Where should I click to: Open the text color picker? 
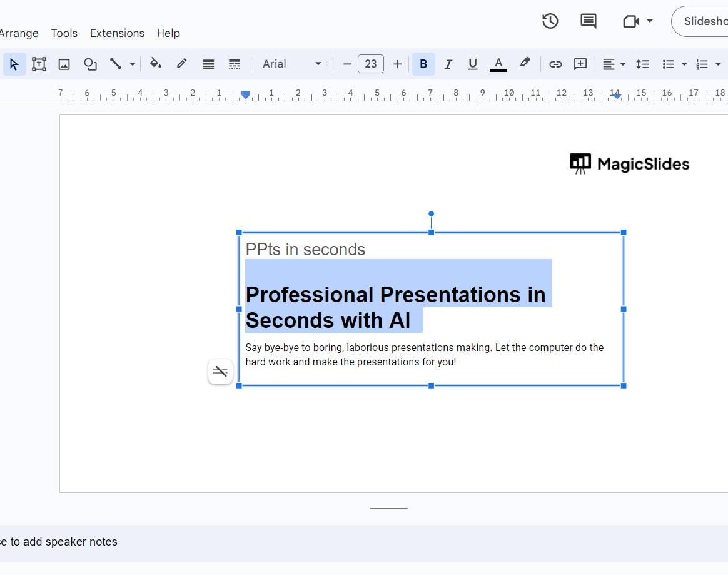498,64
